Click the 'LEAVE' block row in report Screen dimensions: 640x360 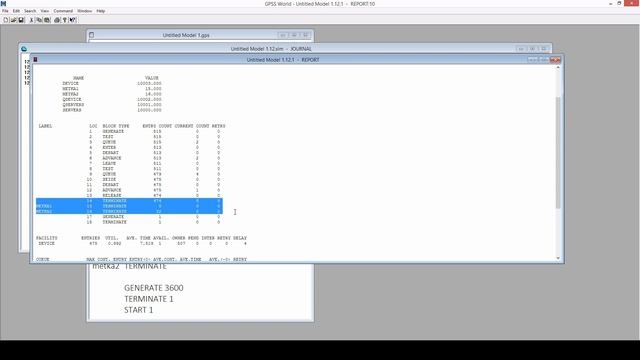(155, 163)
